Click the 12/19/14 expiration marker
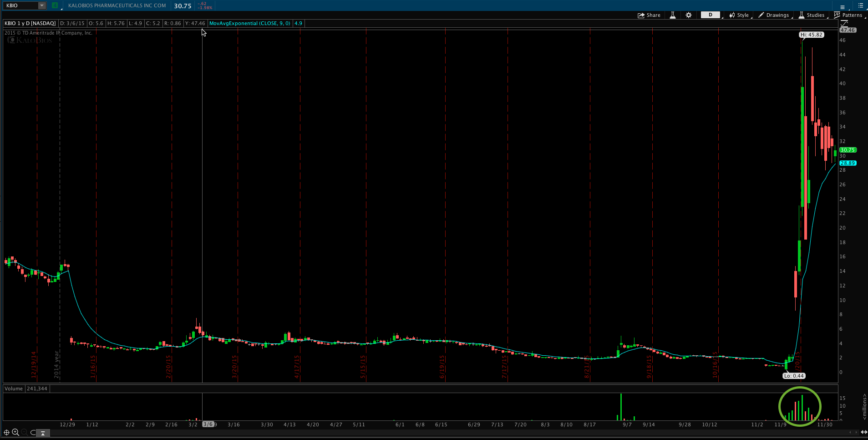868x440 pixels. 34,365
